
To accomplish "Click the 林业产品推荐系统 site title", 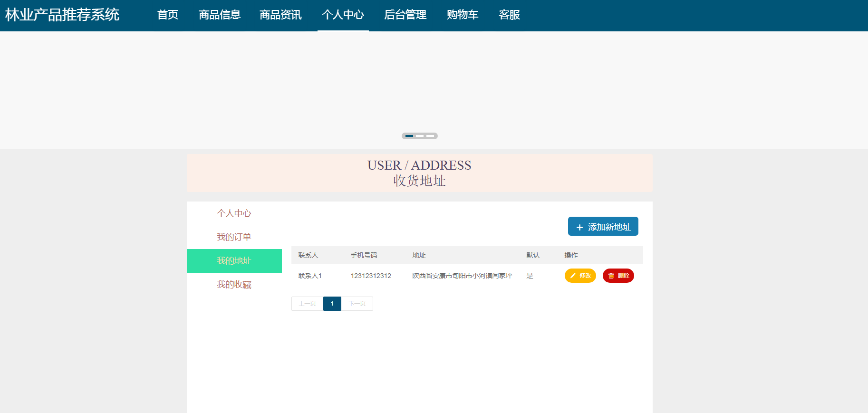I will [62, 15].
